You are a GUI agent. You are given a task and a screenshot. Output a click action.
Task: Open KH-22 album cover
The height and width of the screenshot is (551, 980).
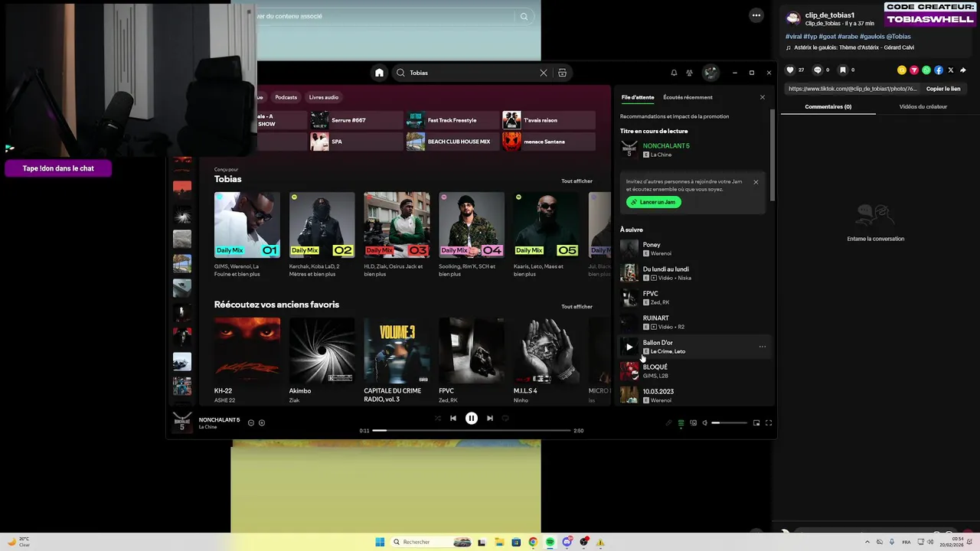247,350
